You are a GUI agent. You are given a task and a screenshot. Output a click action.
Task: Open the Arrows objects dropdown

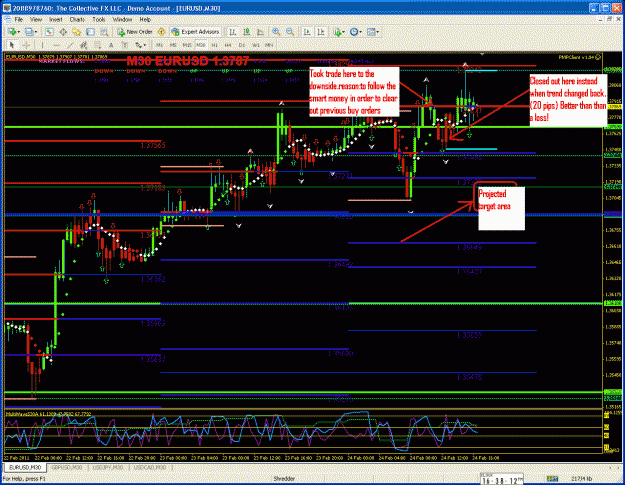(141, 45)
